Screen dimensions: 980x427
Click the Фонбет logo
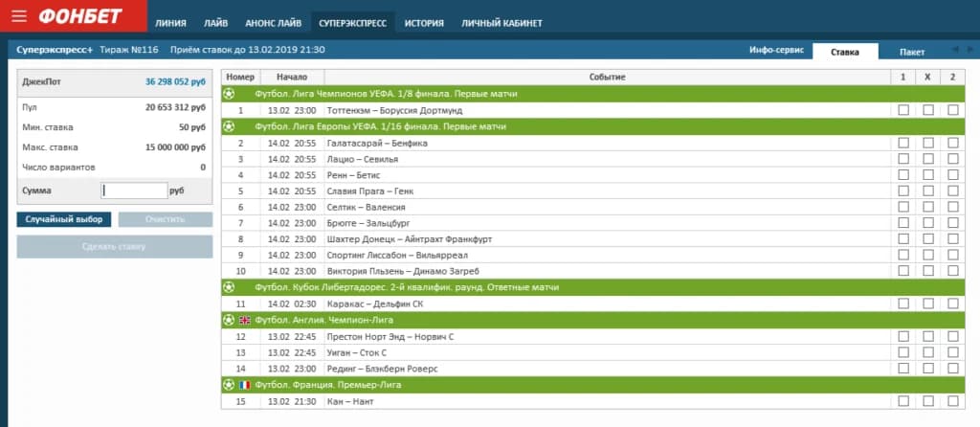(x=80, y=16)
